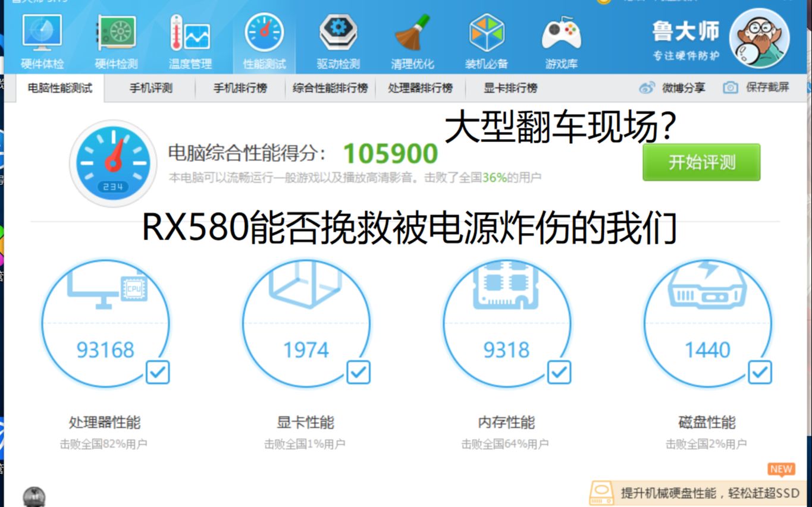Screen dimensions: 812x507
Task: Click the 微博分享 Weibo icon
Action: [x=647, y=88]
